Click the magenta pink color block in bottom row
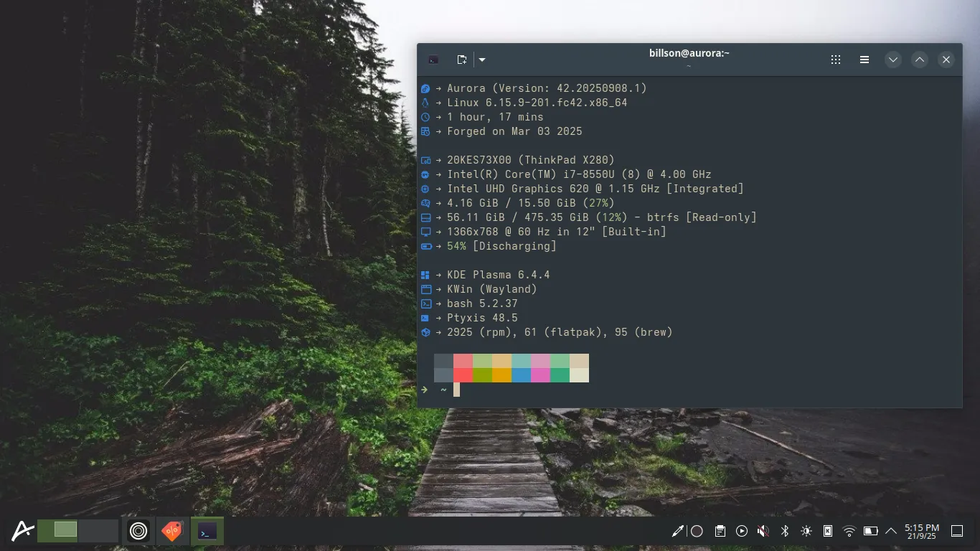The height and width of the screenshot is (551, 980). click(540, 375)
